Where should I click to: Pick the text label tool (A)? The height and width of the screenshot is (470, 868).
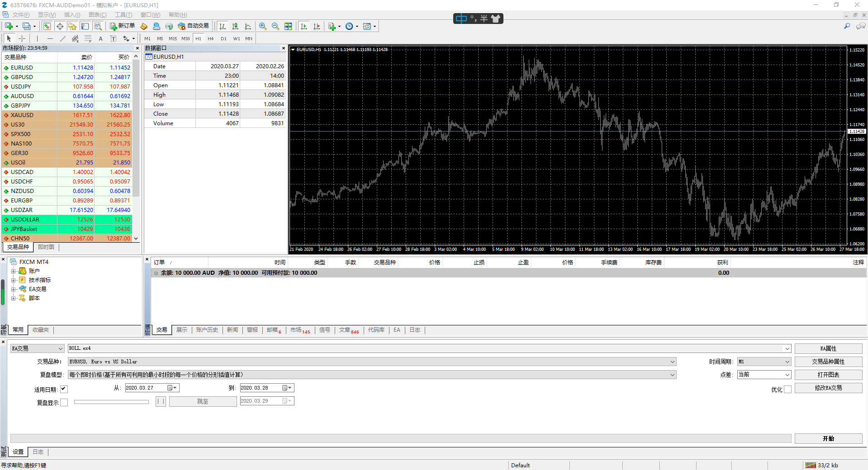100,38
